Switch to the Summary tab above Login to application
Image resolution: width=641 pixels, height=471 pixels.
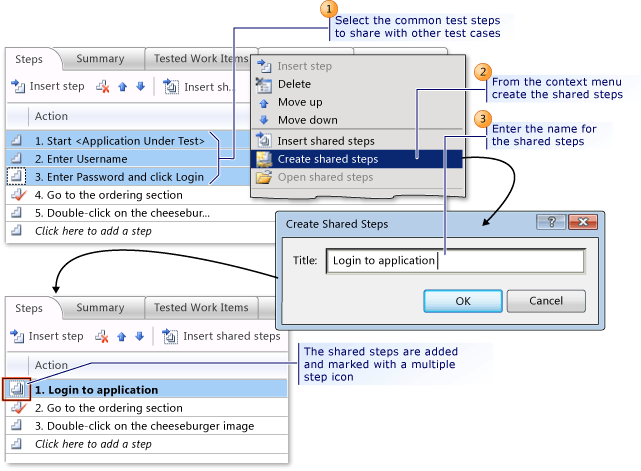point(100,308)
